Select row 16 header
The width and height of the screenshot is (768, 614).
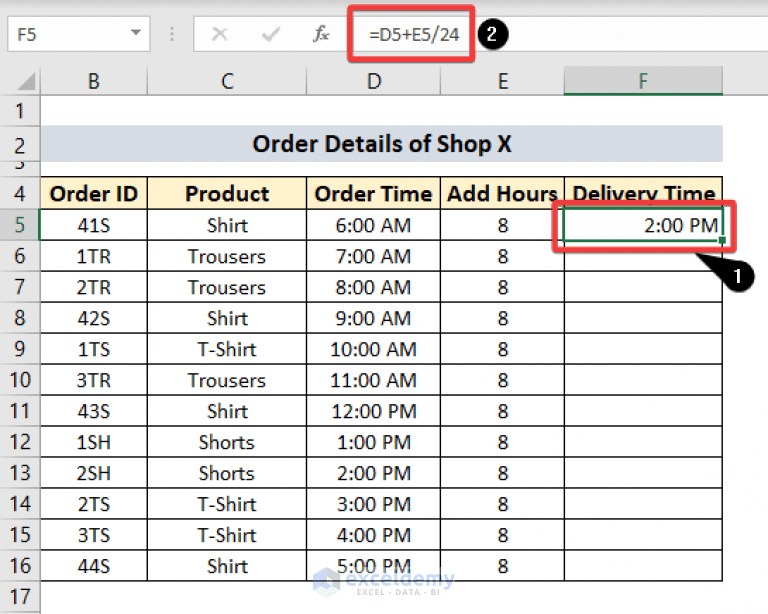(x=20, y=566)
